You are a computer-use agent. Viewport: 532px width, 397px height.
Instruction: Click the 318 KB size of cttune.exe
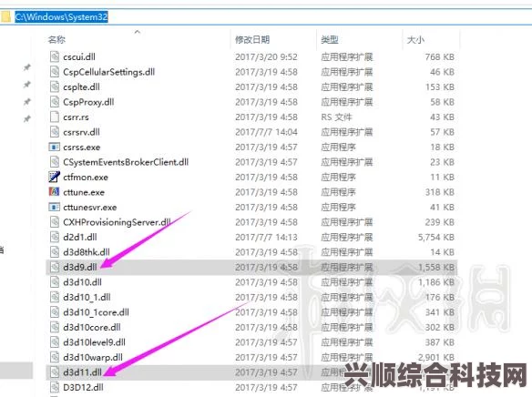[x=440, y=192]
